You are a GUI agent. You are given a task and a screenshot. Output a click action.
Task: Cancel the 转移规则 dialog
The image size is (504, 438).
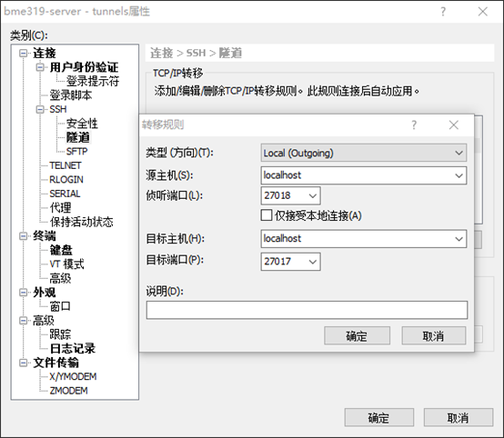point(434,336)
